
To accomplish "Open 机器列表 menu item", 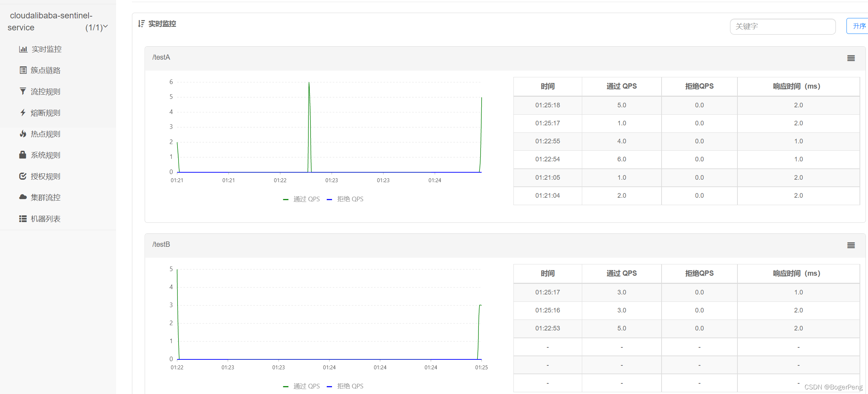I will coord(45,219).
